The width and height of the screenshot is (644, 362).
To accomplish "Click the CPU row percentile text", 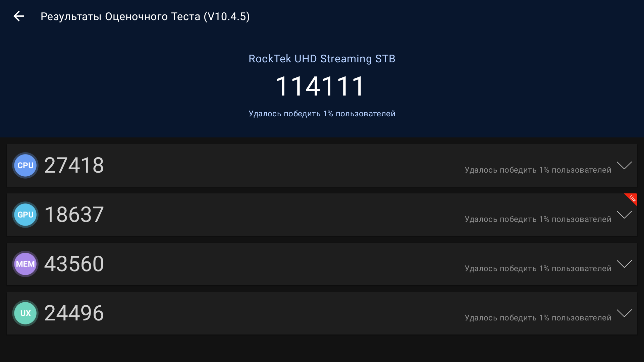I will pos(538,170).
